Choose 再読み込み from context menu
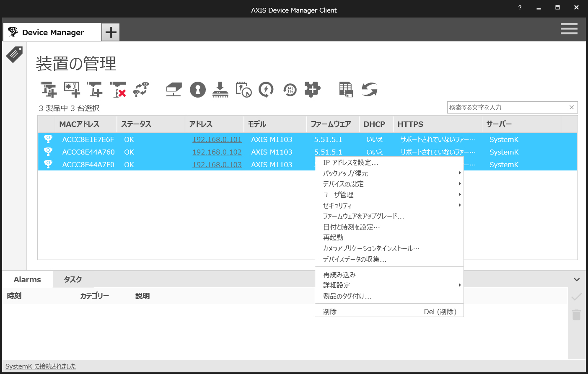 click(389, 275)
